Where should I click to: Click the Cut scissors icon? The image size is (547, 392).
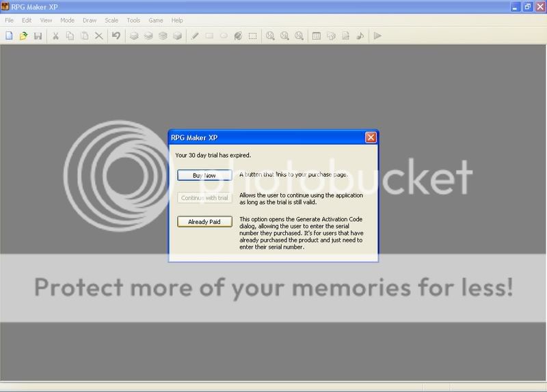[55, 36]
